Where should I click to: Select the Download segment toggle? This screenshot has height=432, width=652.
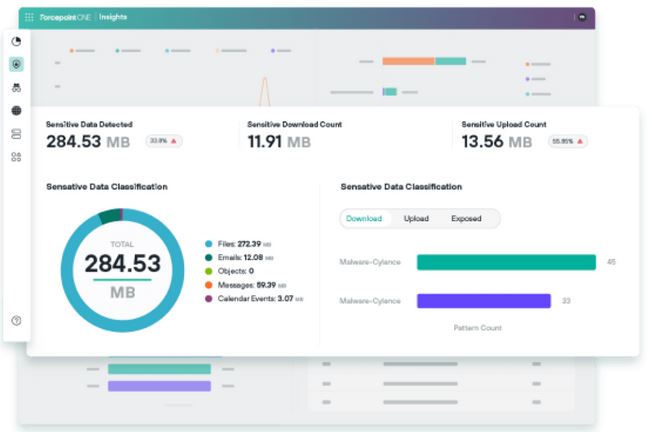pos(364,218)
